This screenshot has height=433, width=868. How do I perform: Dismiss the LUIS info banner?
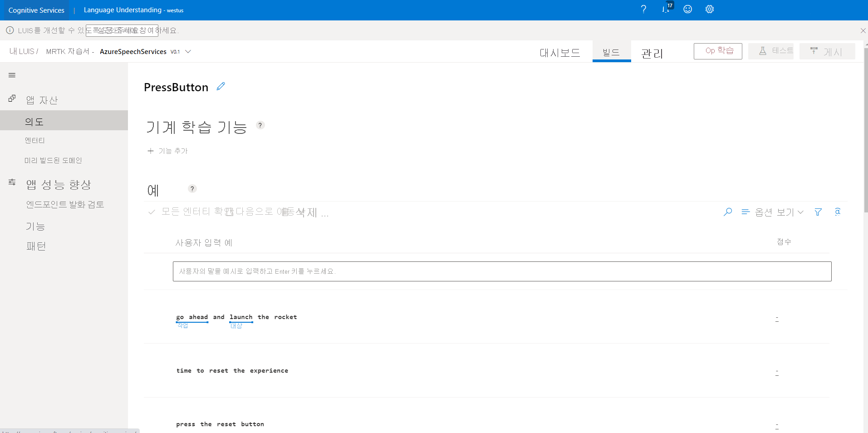863,31
